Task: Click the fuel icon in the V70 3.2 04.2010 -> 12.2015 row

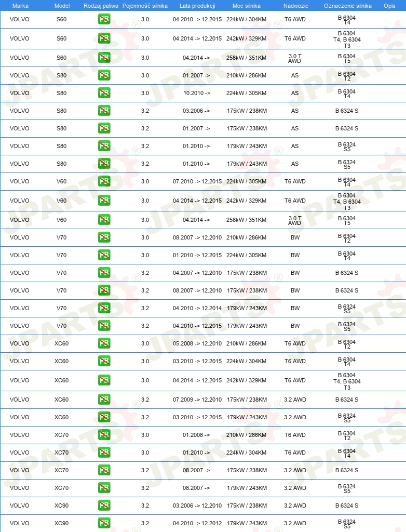Action: click(x=104, y=326)
